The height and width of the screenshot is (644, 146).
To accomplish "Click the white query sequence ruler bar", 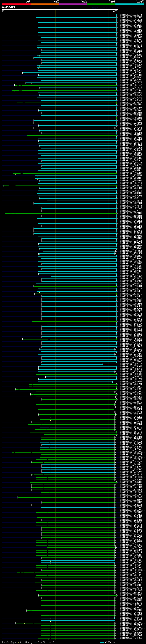I will click(60, 10).
